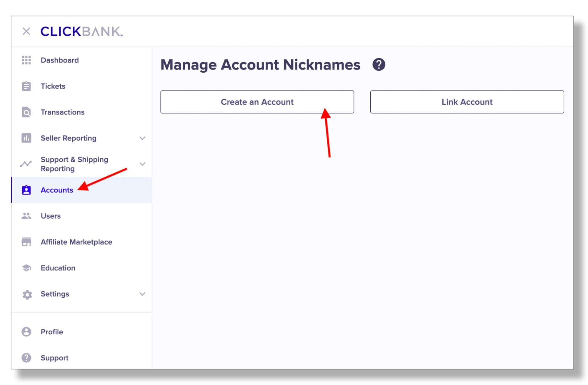Click the Create an Account button
Image resolution: width=588 pixels, height=385 pixels.
[257, 102]
